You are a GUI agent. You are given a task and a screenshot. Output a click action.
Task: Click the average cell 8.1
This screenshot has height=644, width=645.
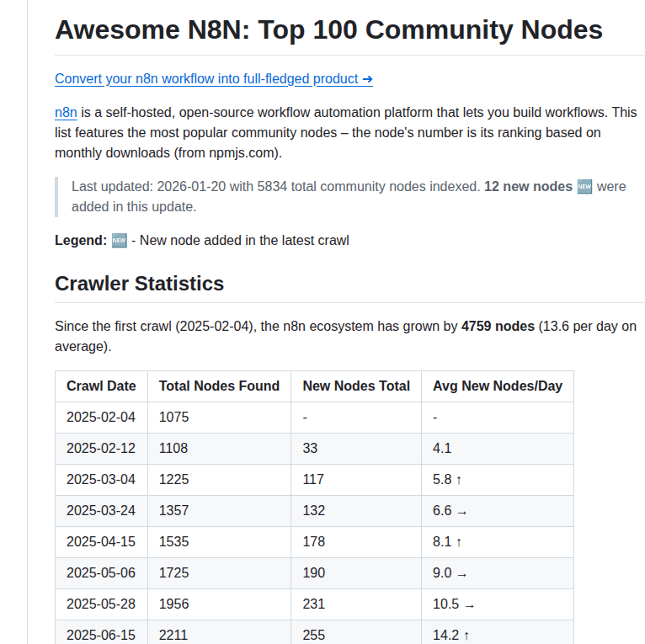[498, 542]
